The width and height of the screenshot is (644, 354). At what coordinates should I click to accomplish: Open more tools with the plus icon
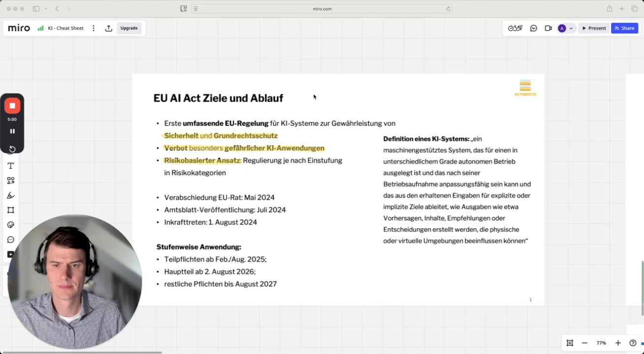[11, 254]
